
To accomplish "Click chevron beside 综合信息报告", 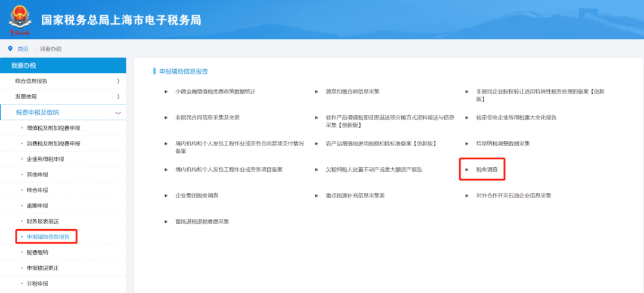I will (118, 81).
